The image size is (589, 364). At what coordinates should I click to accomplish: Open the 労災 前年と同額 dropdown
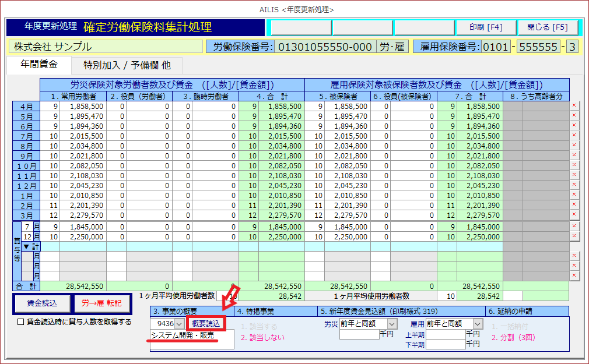pyautogui.click(x=392, y=323)
